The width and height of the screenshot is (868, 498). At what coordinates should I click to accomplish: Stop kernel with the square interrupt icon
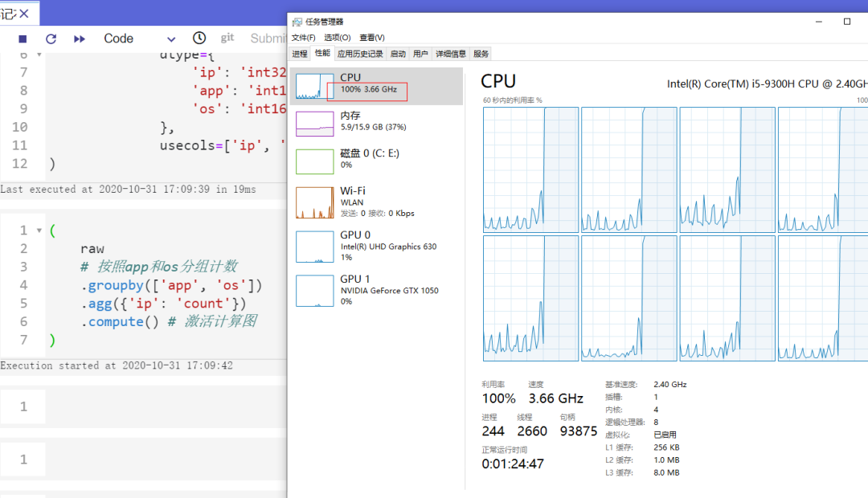click(23, 39)
